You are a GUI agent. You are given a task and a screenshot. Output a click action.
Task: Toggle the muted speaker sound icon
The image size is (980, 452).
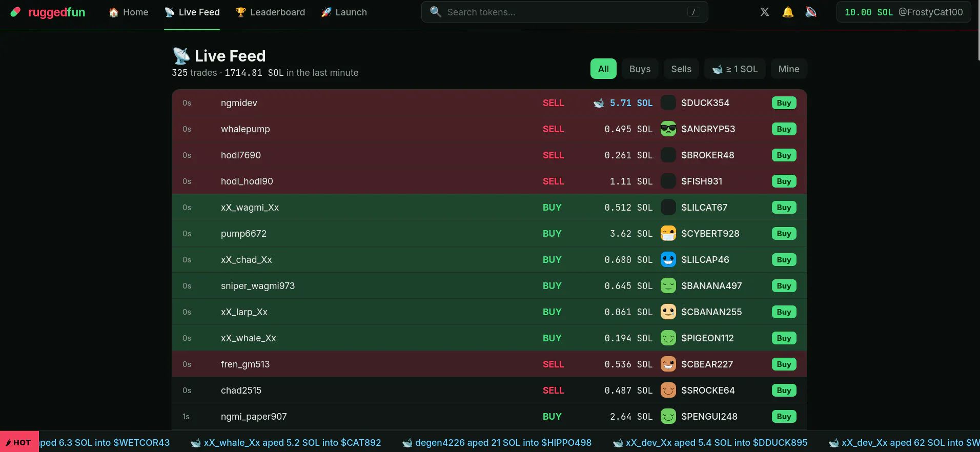tap(811, 12)
